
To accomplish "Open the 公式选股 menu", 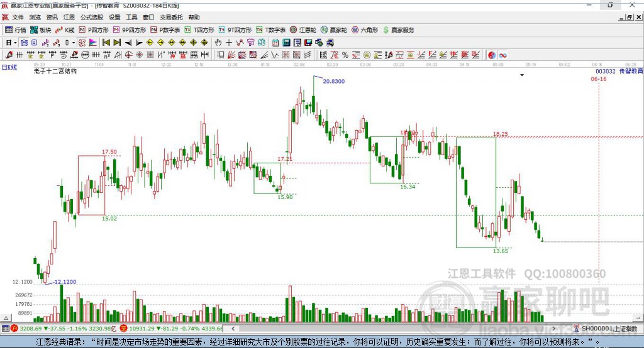I will pyautogui.click(x=92, y=17).
